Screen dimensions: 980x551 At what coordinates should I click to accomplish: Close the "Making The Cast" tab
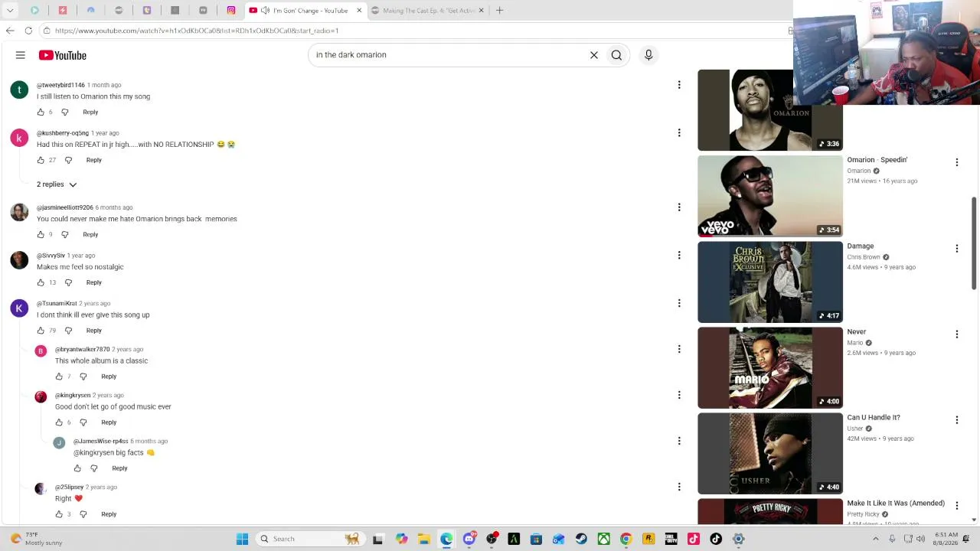[481, 11]
